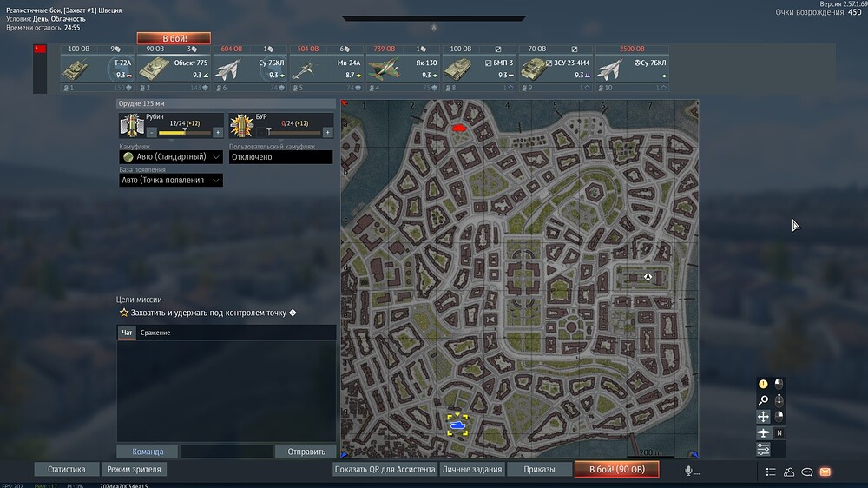Viewport: 868px width, 488px height.
Task: Open the orange mail envelope icon
Action: coord(825,472)
